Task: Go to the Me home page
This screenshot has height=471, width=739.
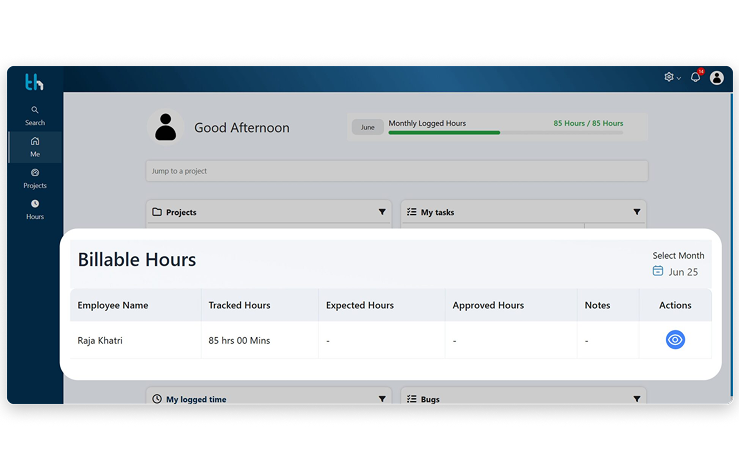Action: click(x=35, y=147)
